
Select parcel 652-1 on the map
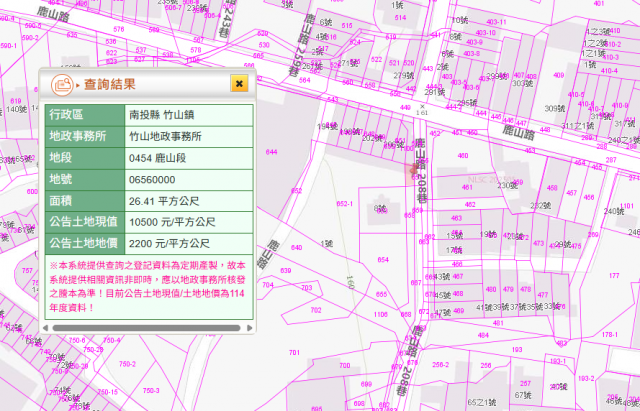pos(345,203)
